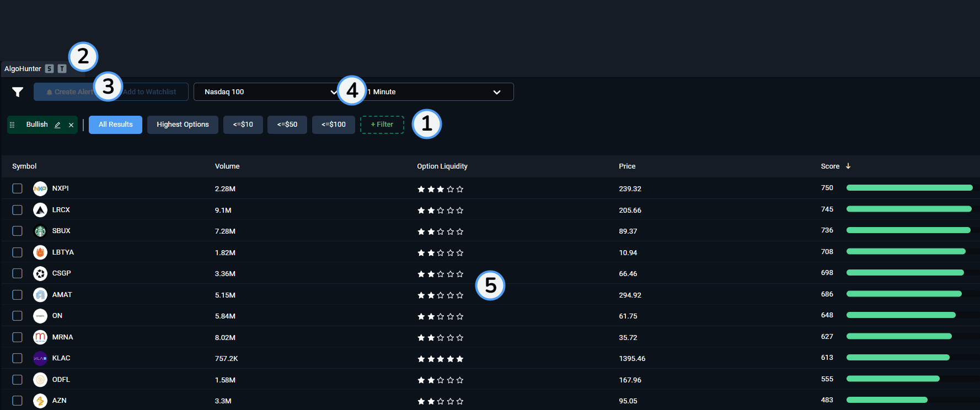Check the SBUX row checkbox
980x410 pixels.
(18, 231)
